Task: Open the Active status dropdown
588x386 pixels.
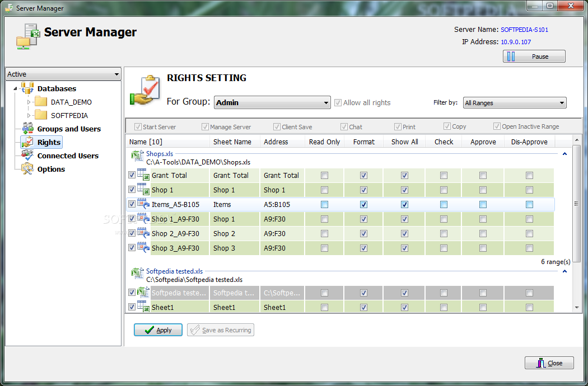Action: [63, 74]
